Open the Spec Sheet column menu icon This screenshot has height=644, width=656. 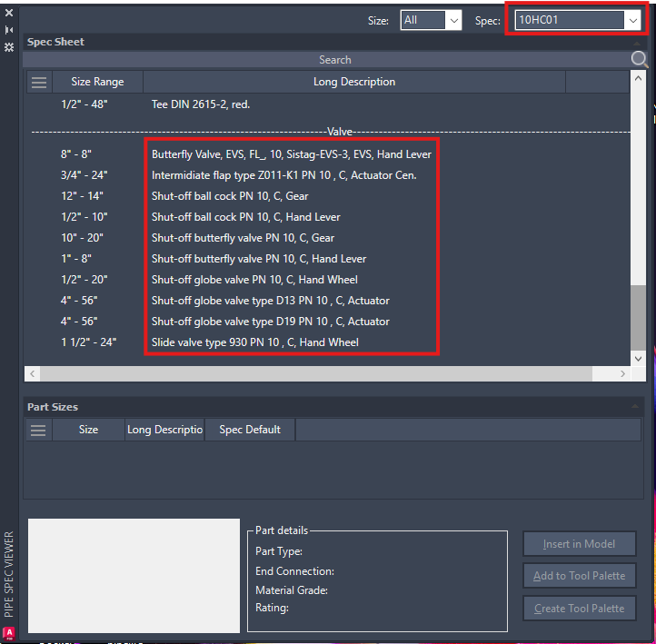click(38, 82)
